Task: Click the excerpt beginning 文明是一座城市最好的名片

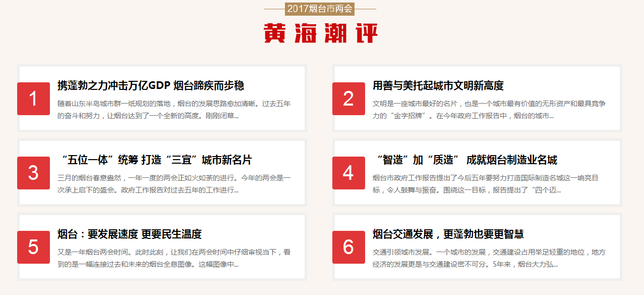Action: click(489, 110)
